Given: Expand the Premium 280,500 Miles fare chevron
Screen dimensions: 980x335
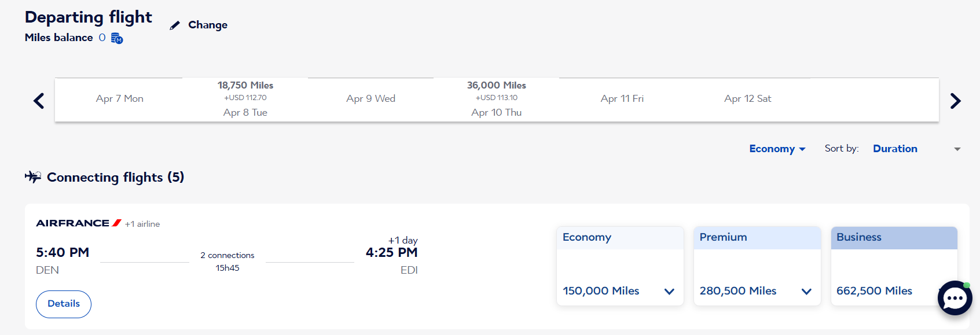Looking at the screenshot, I should 806,291.
